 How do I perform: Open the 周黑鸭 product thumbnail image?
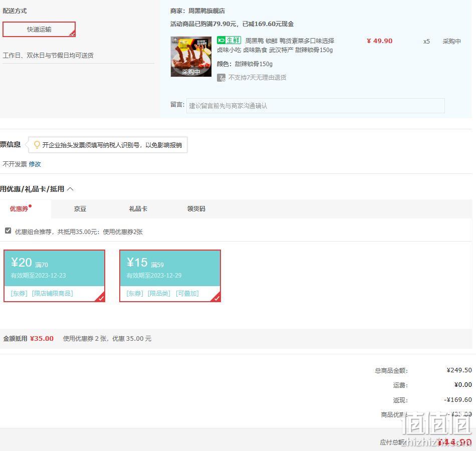tap(191, 57)
